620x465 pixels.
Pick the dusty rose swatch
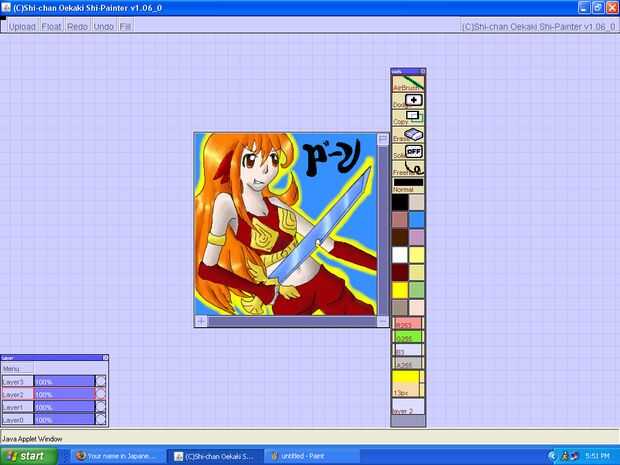(x=400, y=220)
